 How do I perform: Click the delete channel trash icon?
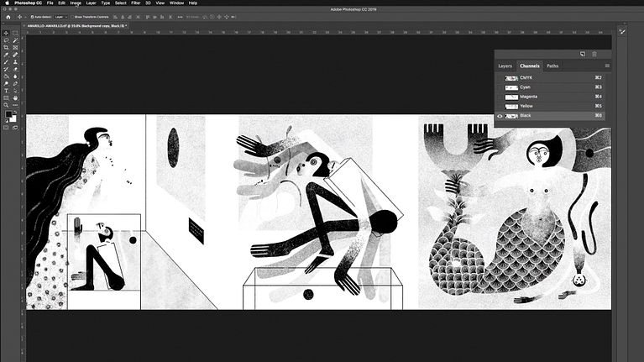tap(594, 55)
